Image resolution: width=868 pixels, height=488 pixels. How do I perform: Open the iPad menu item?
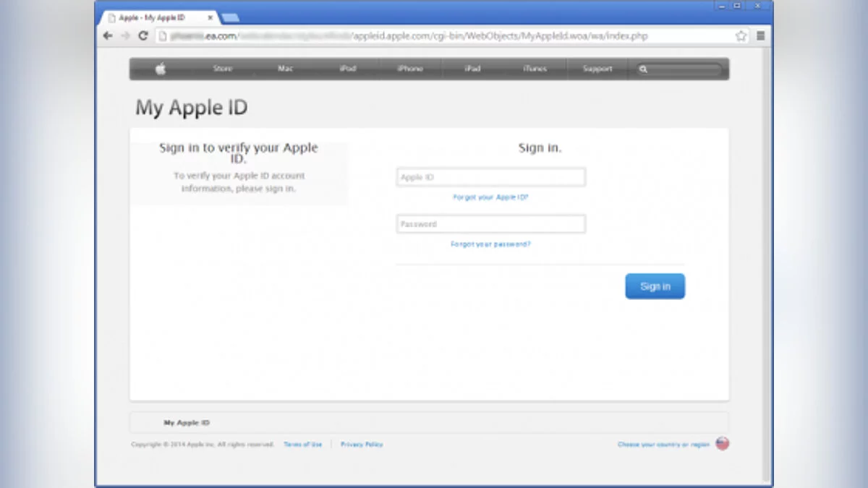472,69
